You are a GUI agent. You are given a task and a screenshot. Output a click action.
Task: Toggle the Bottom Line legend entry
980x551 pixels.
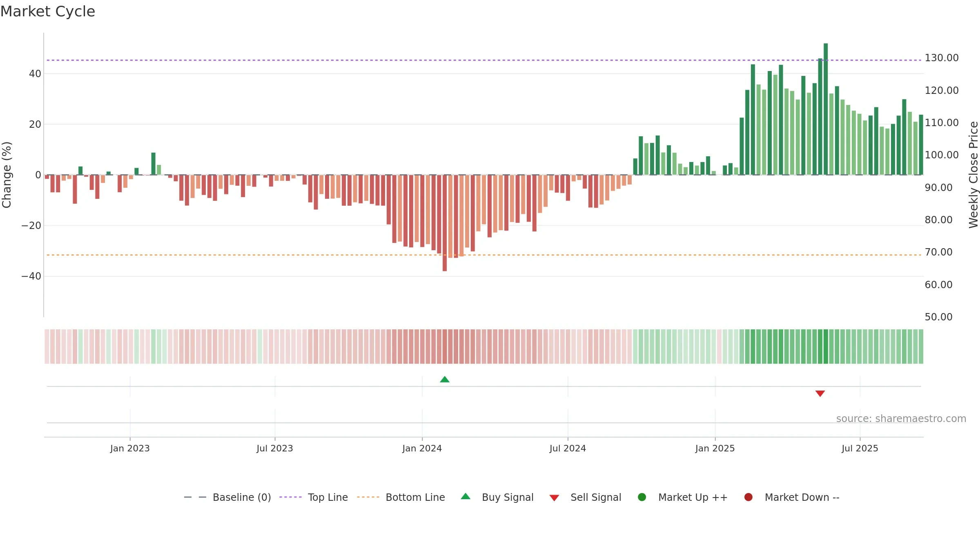click(x=401, y=497)
